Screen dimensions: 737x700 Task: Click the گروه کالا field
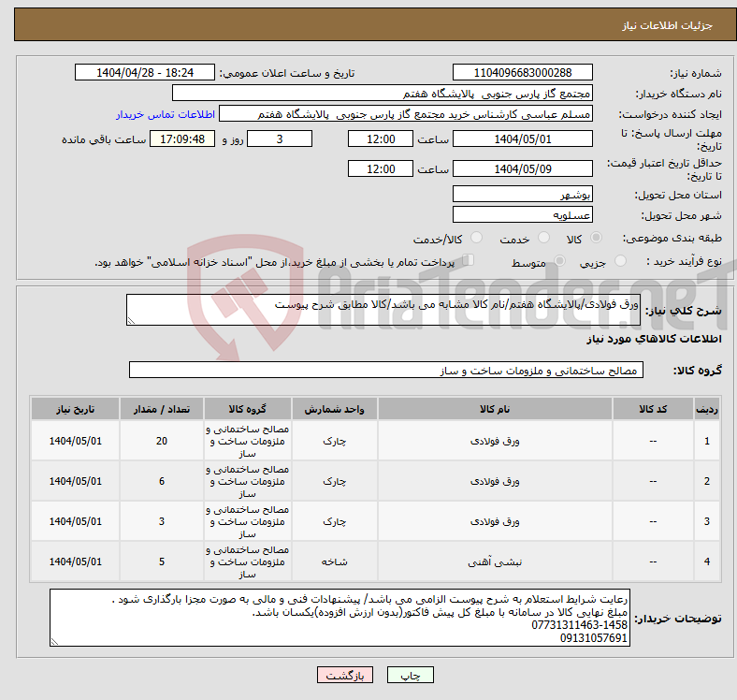click(x=386, y=370)
